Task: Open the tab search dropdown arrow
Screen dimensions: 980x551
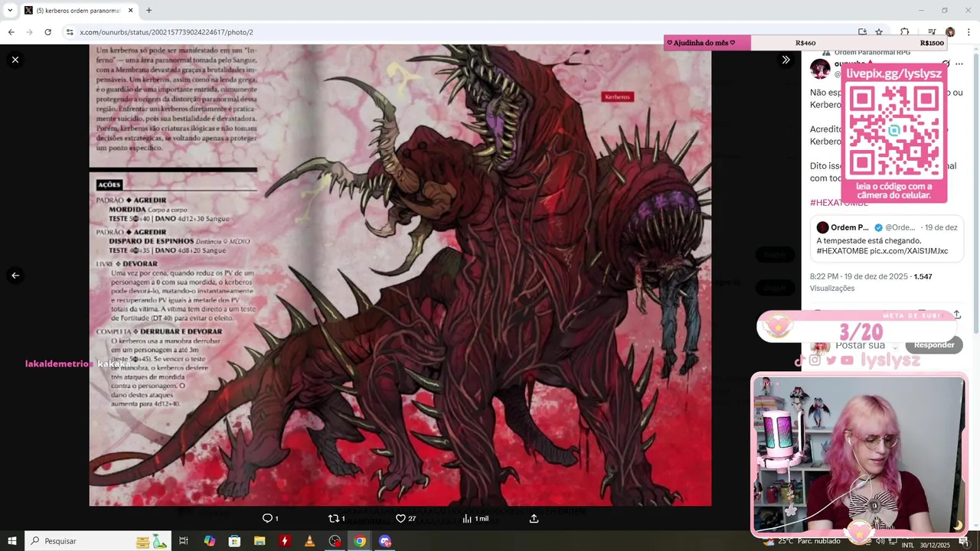Action: (10, 10)
